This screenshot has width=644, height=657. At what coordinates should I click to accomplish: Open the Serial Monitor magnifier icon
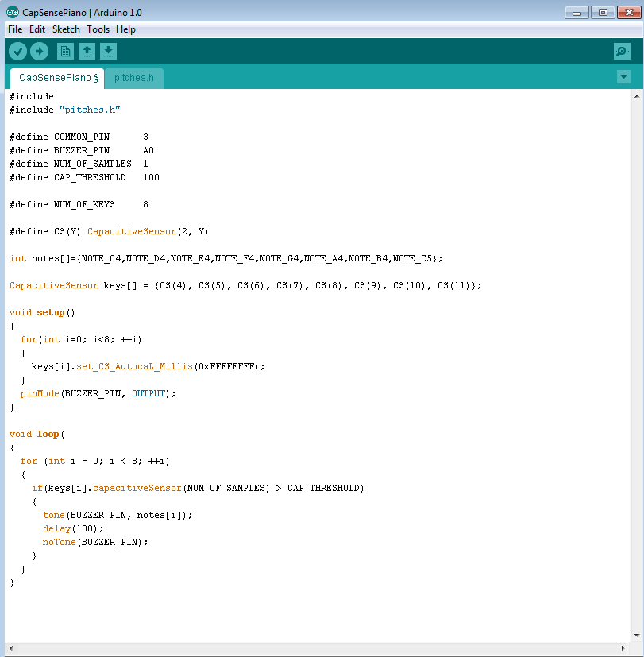click(x=622, y=52)
